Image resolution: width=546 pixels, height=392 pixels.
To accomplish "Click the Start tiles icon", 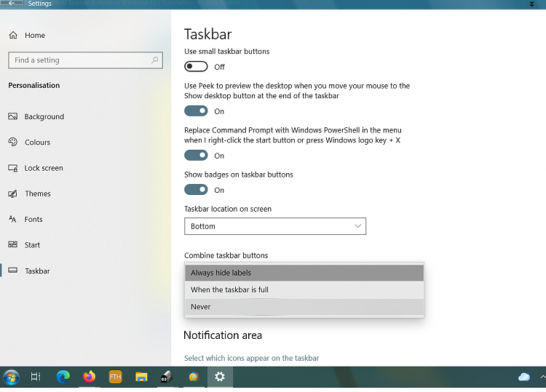I will pos(13,244).
